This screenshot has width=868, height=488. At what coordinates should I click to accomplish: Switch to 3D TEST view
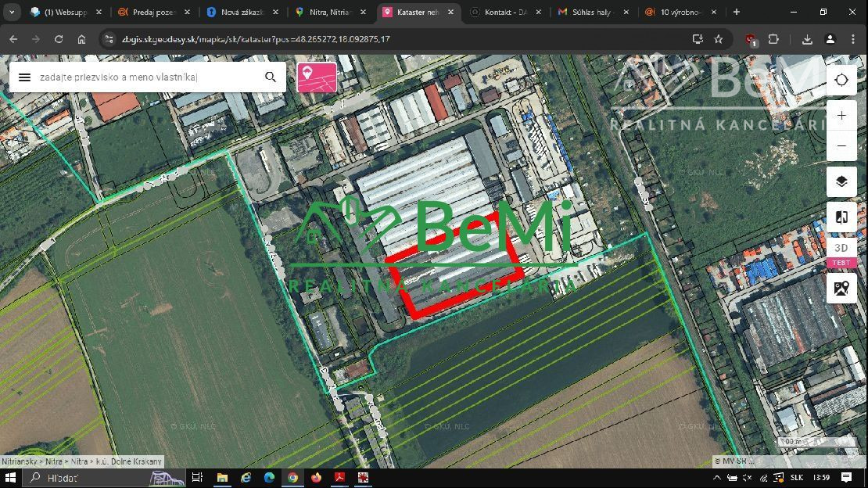pos(841,253)
